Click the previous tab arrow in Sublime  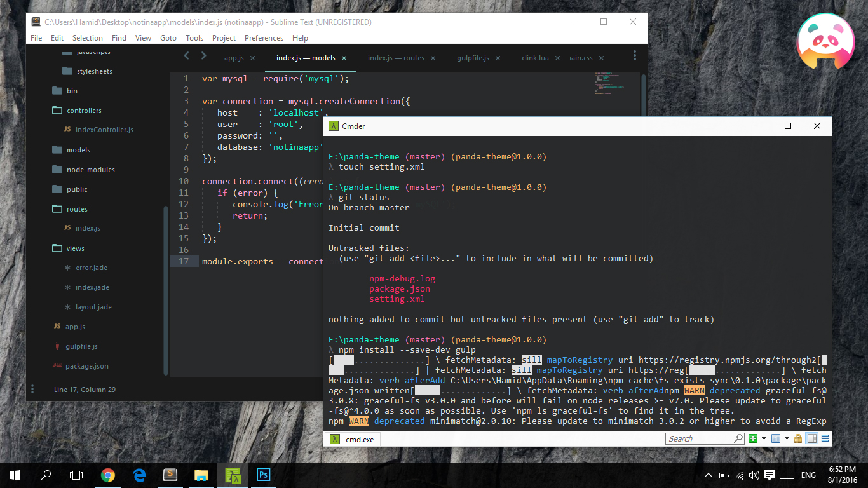tap(186, 56)
